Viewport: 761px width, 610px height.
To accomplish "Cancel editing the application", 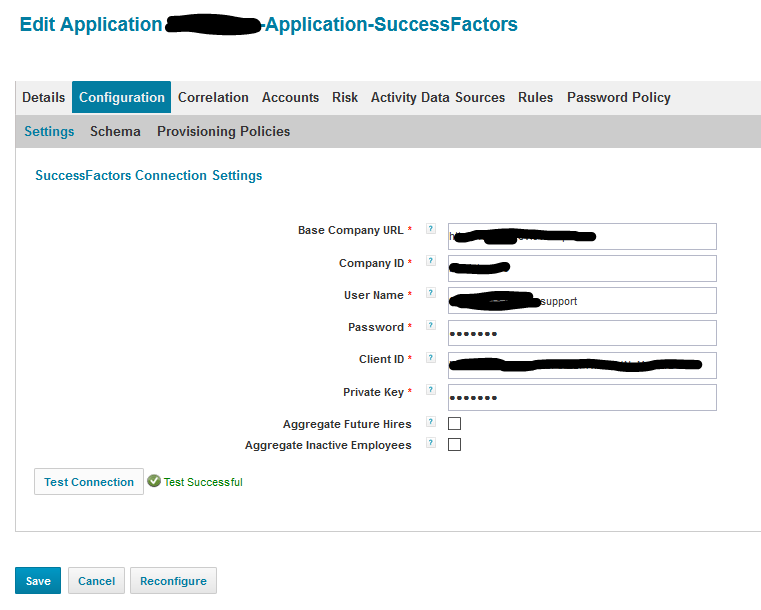I will 96,581.
